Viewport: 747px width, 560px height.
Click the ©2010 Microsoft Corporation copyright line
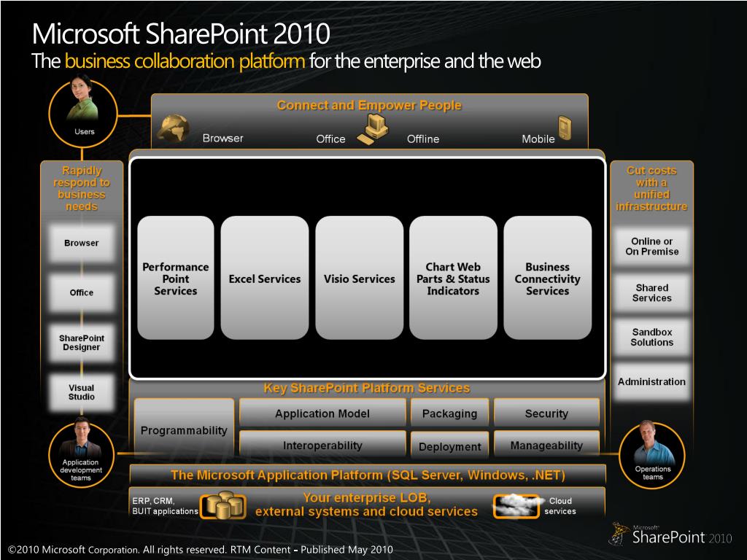point(201,550)
